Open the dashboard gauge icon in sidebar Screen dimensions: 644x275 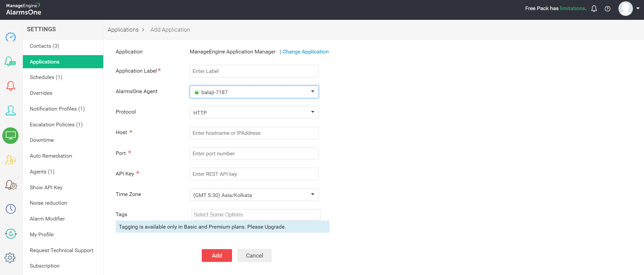[x=10, y=37]
